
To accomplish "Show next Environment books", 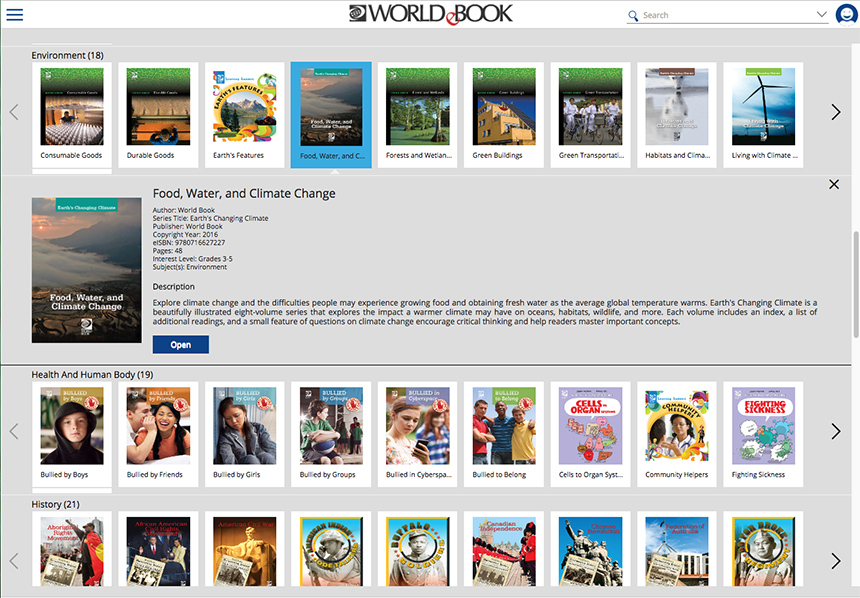I will (835, 112).
